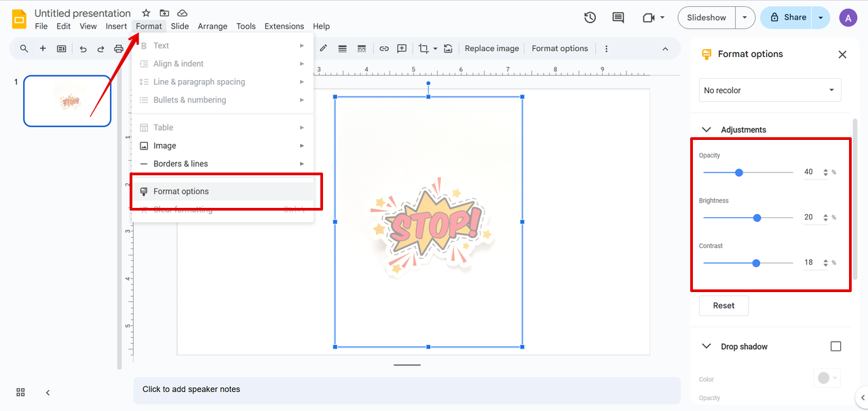The height and width of the screenshot is (411, 868).
Task: Start the Slideshow
Action: click(706, 18)
